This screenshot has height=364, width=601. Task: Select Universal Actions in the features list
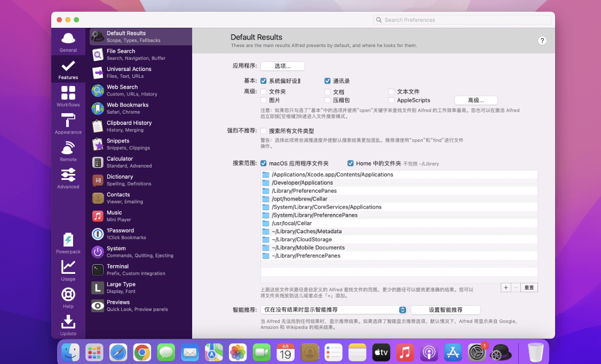141,73
